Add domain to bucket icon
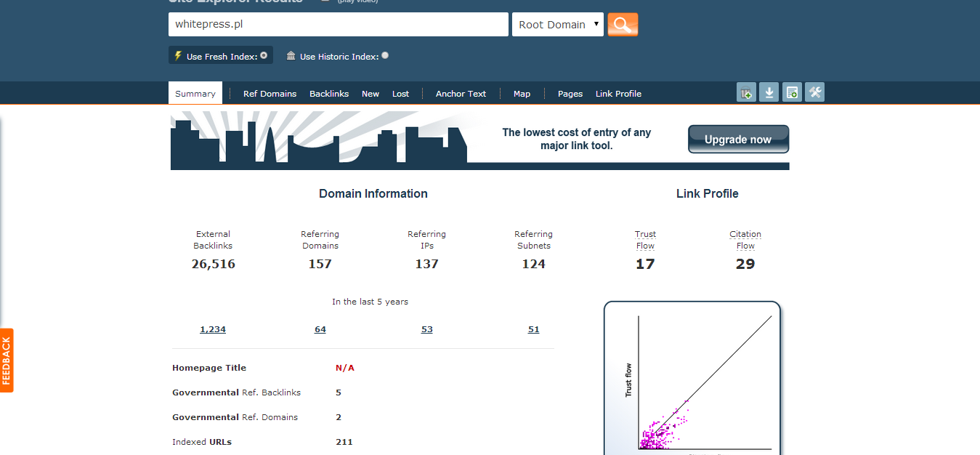Screen dimensions: 980x455 (746, 92)
